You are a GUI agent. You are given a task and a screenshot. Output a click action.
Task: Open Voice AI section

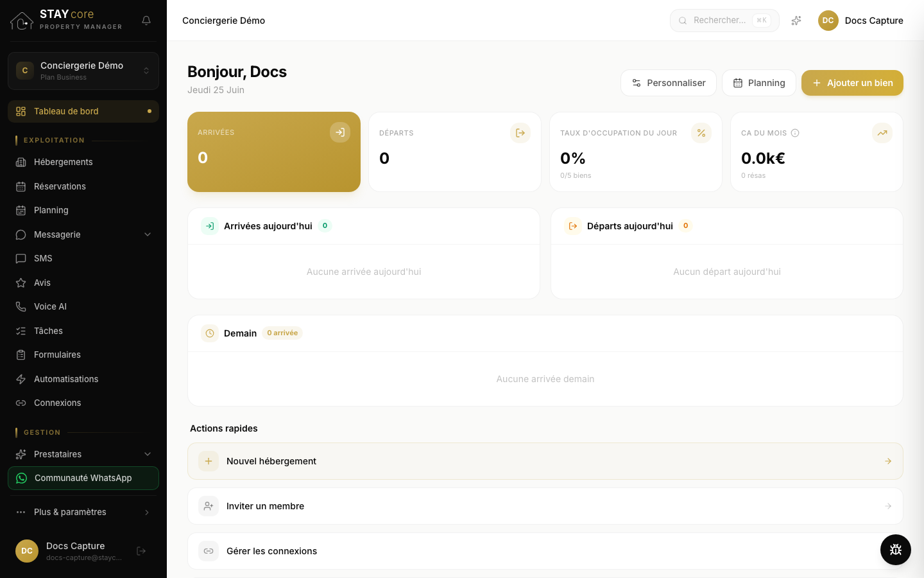83,306
